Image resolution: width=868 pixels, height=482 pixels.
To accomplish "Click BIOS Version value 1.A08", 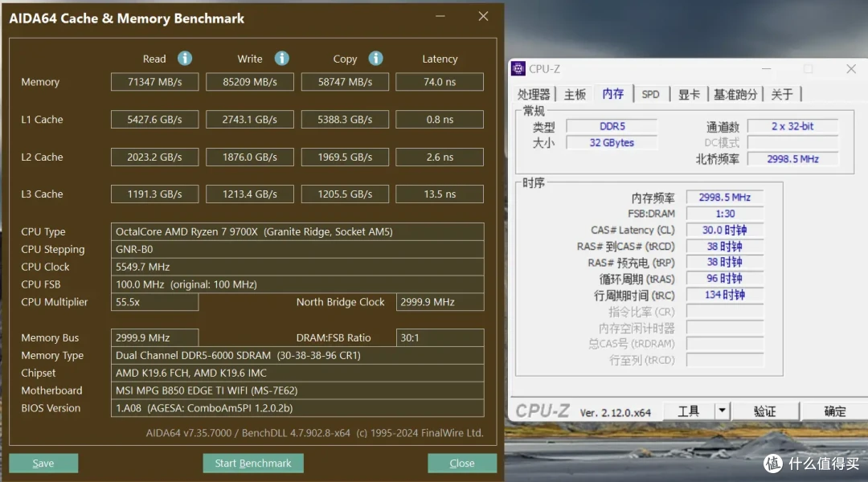I will click(297, 408).
